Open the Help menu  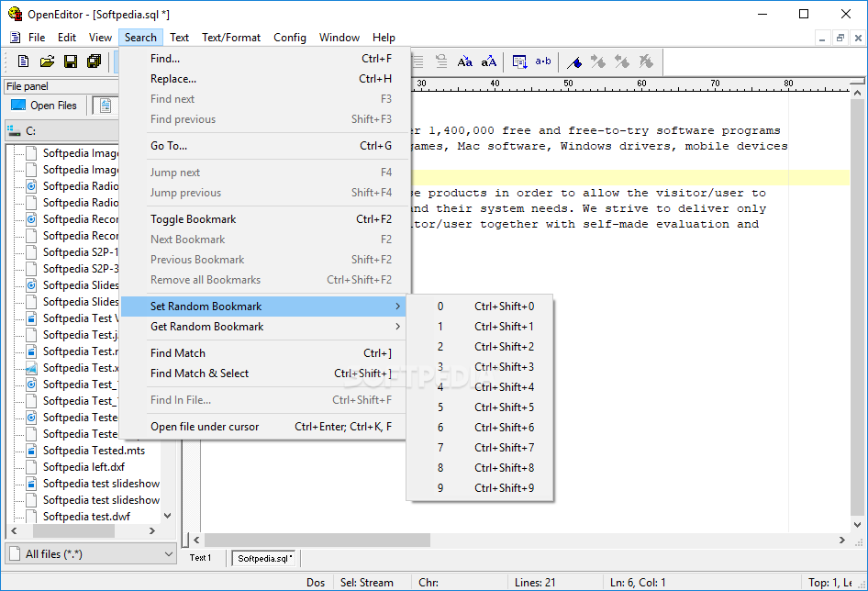pos(384,37)
